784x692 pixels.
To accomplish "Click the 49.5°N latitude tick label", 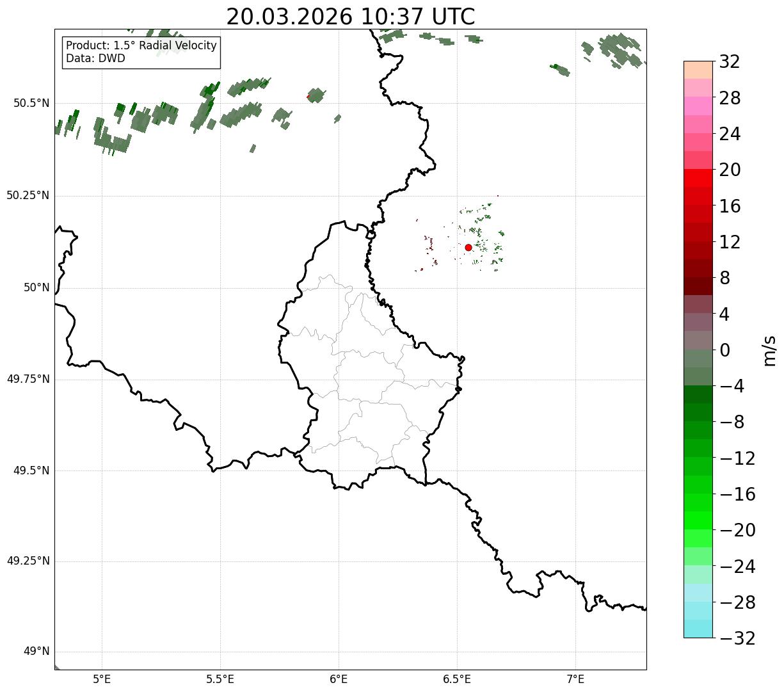I will 31,471.
